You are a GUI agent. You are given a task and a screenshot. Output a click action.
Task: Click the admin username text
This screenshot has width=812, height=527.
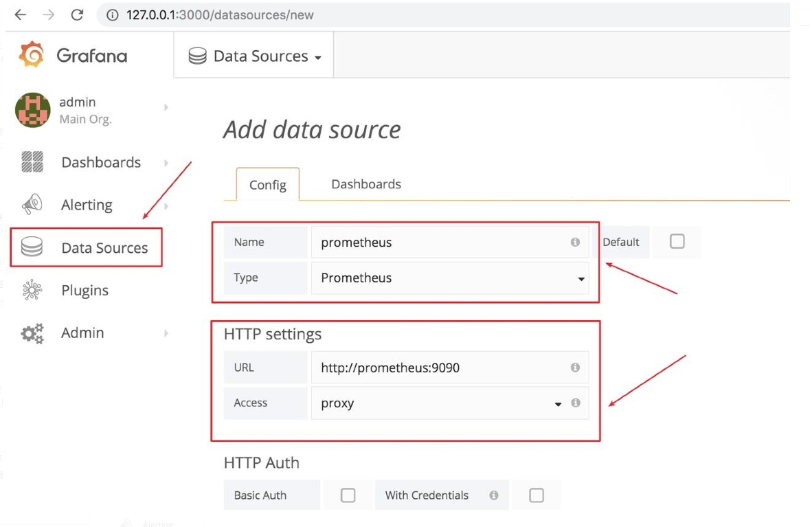[77, 102]
